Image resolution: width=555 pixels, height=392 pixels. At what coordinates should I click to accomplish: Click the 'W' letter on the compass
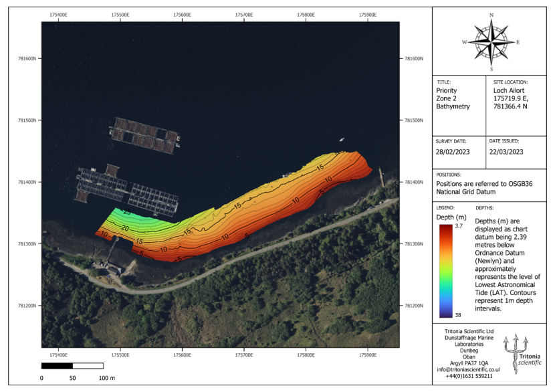pos(464,42)
